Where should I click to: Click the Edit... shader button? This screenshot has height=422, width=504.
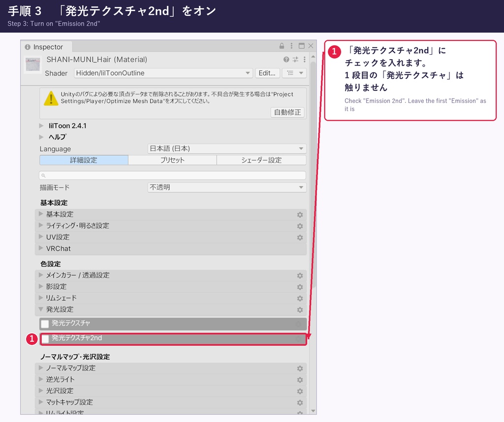(x=267, y=73)
